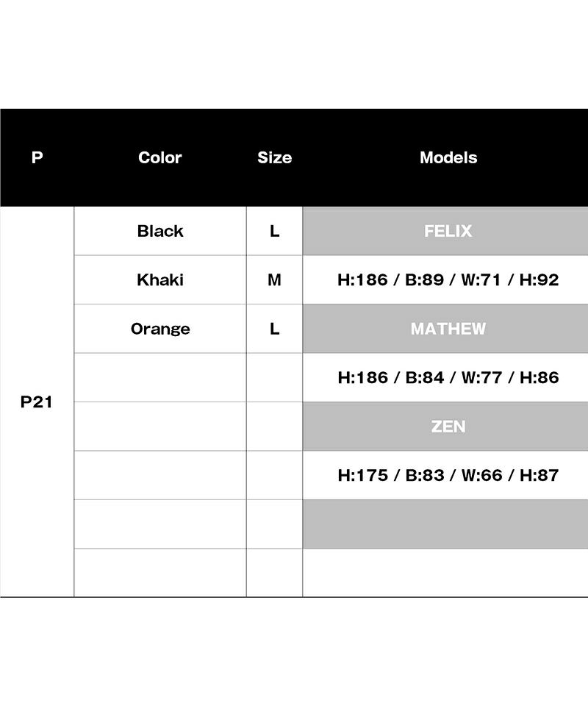Click size L in the Black row
Viewport: 588px width, 706px height.
(x=274, y=231)
